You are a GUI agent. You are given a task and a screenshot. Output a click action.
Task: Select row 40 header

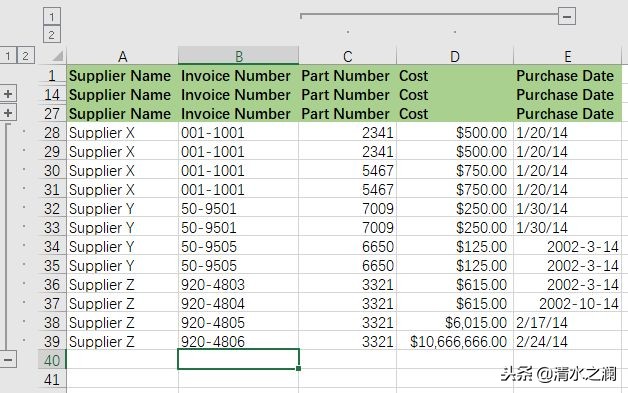52,360
